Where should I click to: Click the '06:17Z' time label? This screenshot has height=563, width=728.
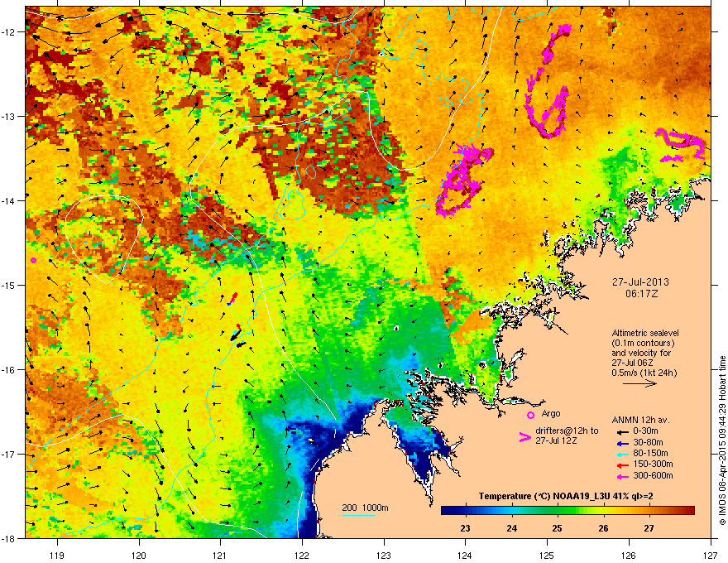tap(641, 294)
